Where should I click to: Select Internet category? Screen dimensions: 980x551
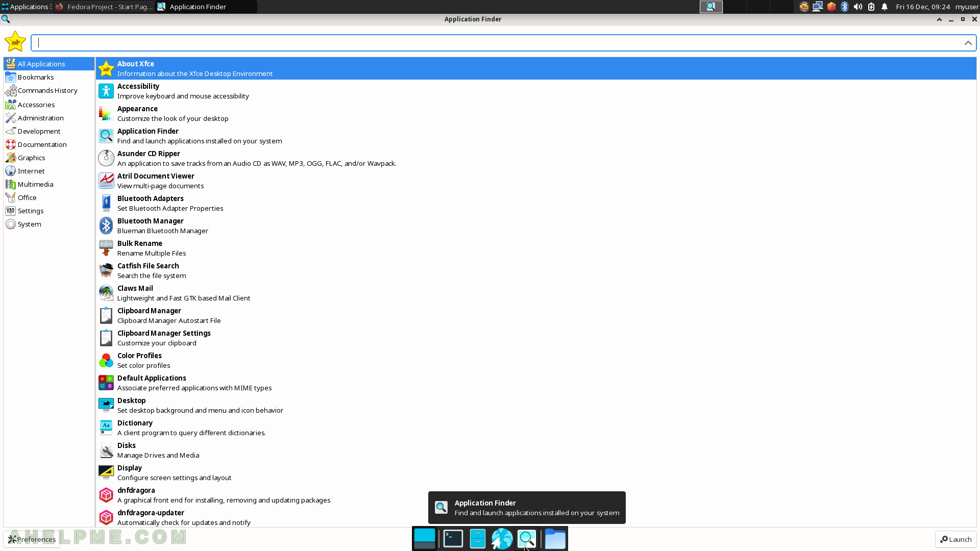[49, 171]
